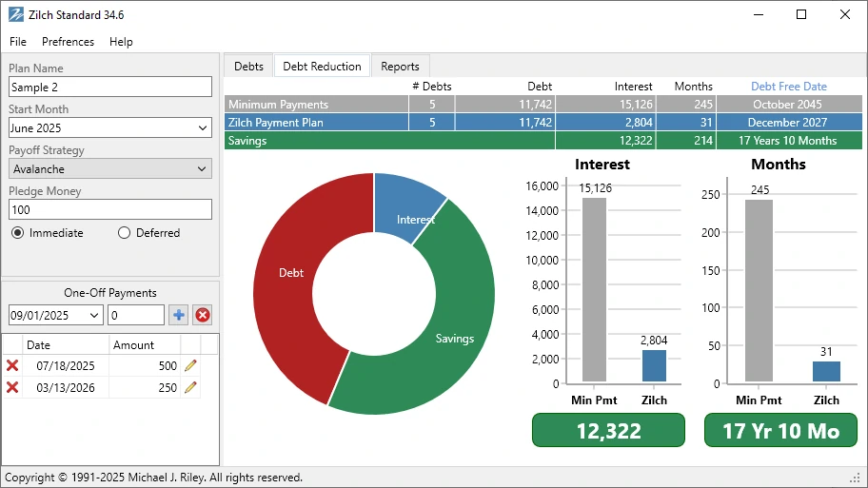
Task: Click the 15,126 interest table cell
Action: click(605, 104)
